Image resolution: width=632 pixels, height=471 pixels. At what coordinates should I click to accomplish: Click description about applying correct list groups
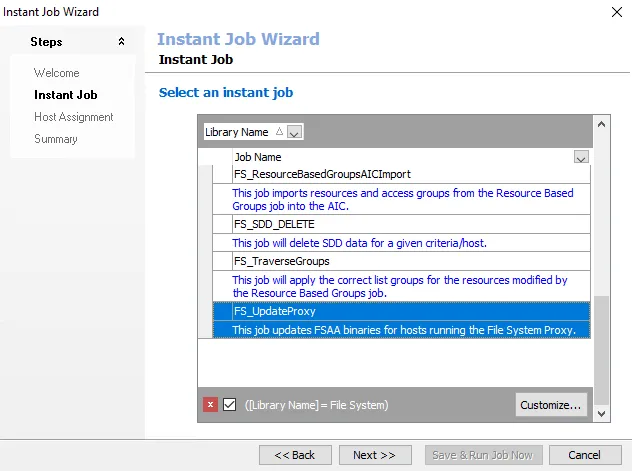pos(401,286)
